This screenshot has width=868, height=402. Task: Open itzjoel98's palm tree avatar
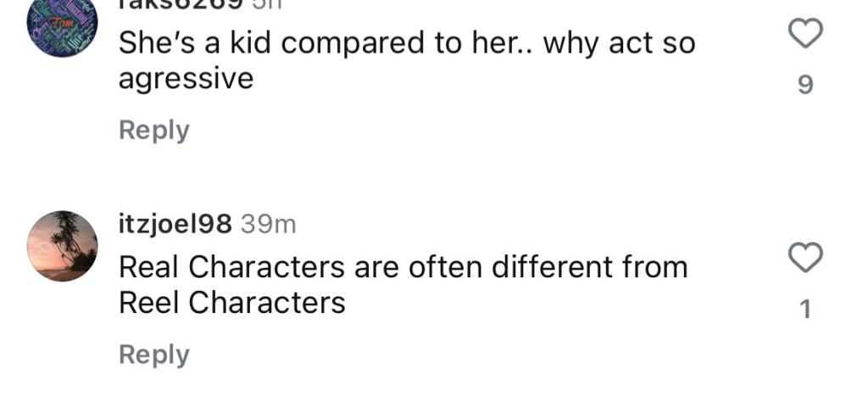click(x=62, y=246)
